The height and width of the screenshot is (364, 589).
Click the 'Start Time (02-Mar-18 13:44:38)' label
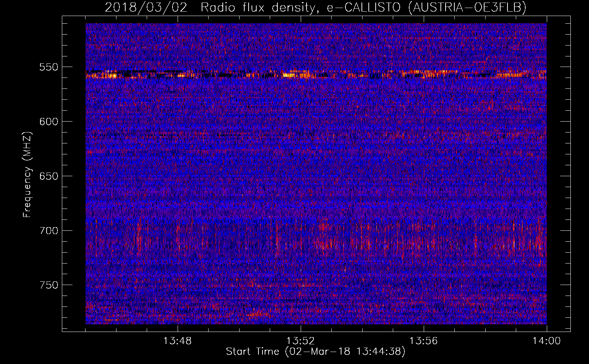[316, 352]
